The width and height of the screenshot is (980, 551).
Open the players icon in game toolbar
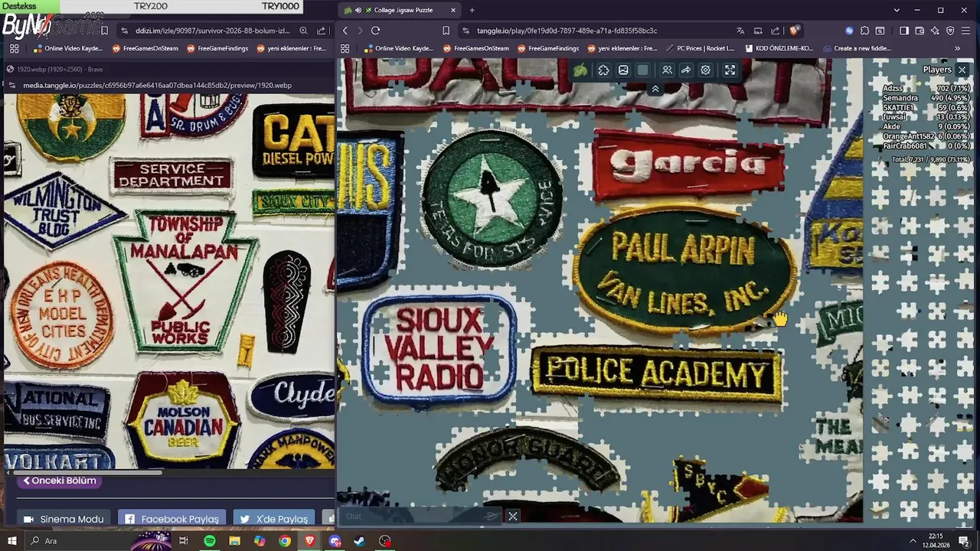(x=667, y=70)
